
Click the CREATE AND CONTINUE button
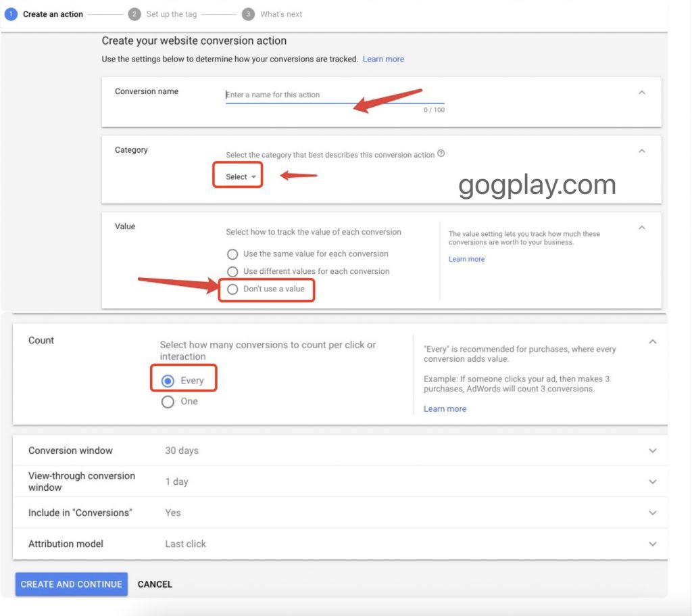(72, 584)
